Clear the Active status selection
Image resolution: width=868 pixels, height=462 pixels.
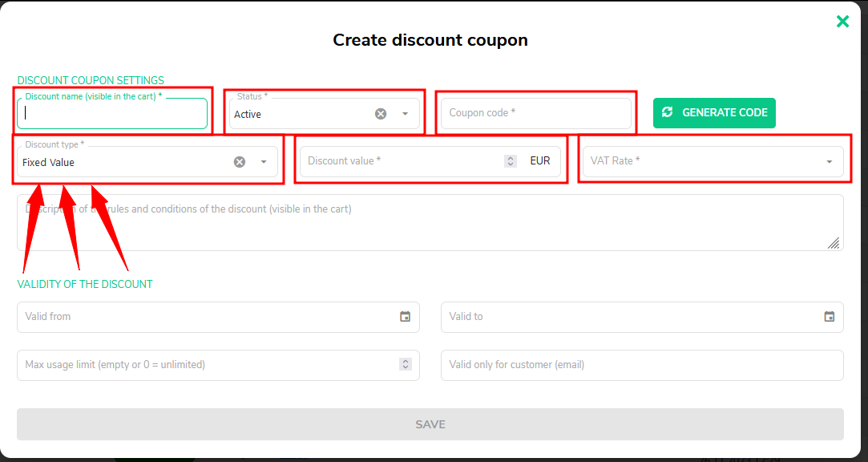pos(381,114)
